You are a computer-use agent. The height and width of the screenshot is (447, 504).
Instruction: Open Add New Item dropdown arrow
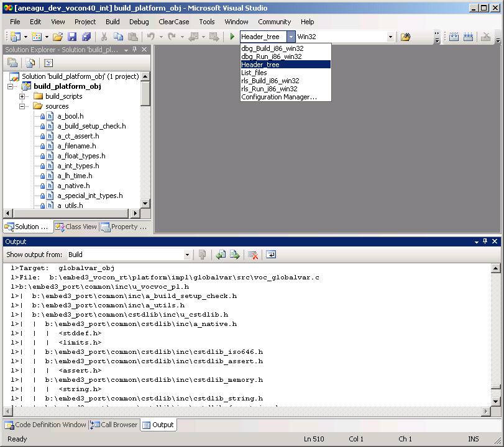coord(47,37)
